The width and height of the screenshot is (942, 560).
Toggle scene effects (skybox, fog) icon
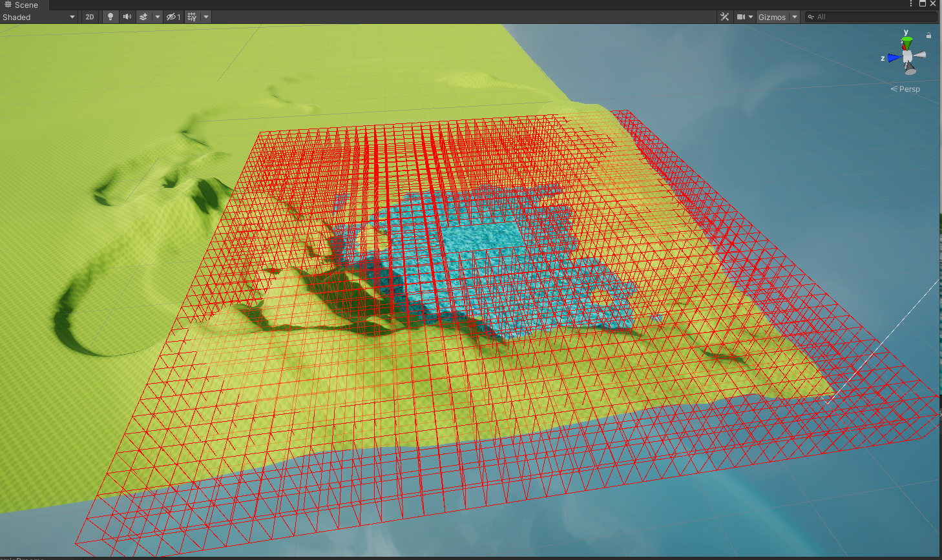(x=143, y=17)
